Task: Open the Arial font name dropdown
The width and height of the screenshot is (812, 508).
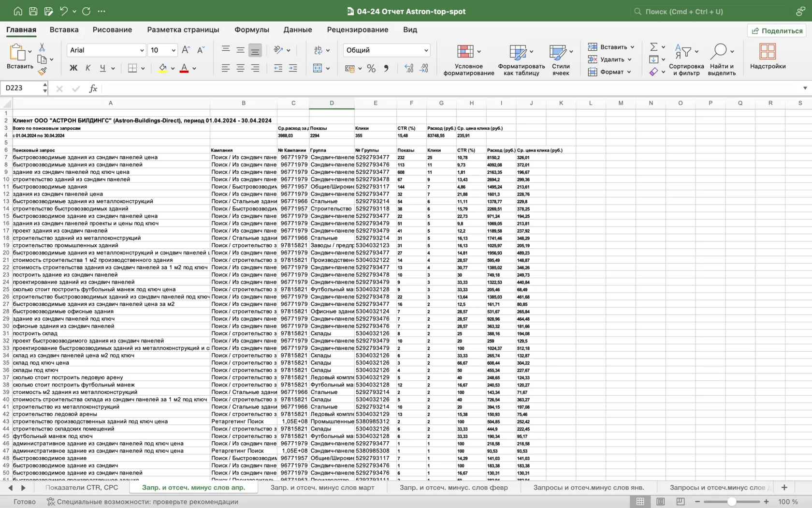Action: click(142, 50)
